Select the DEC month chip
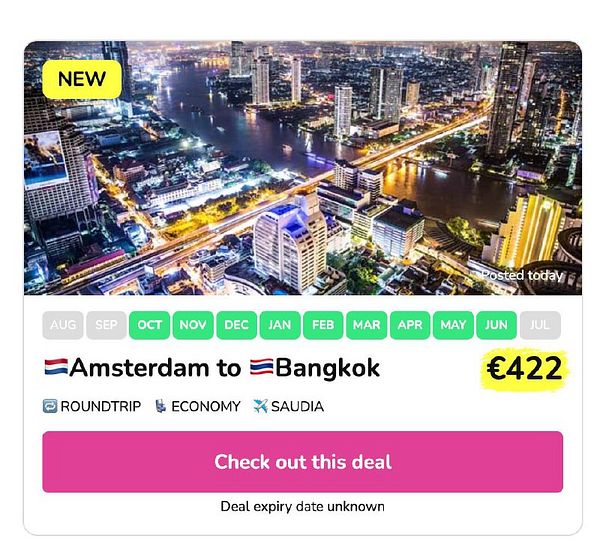The height and width of the screenshot is (557, 600). 236,325
